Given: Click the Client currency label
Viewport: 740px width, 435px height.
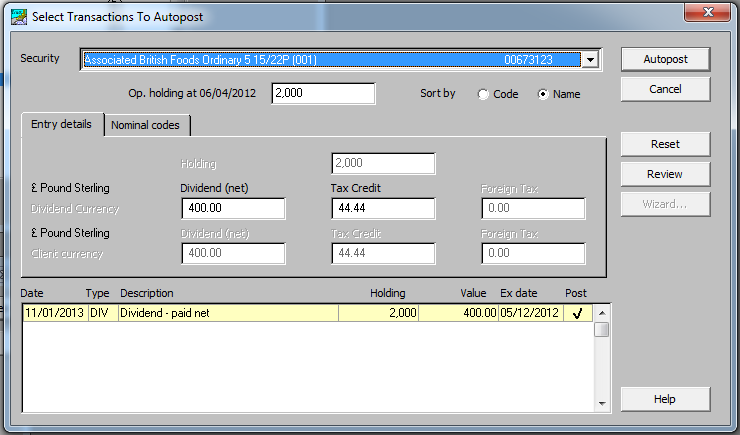Looking at the screenshot, I should (67, 254).
